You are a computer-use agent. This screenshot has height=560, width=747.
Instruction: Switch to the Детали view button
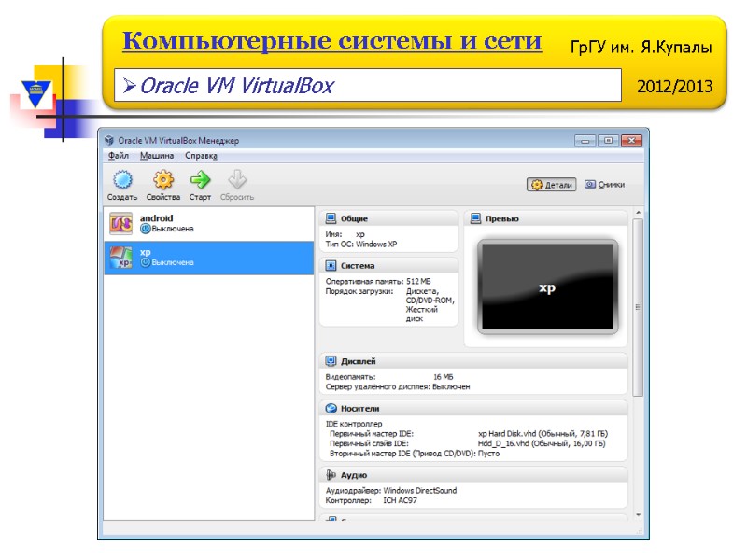pos(551,185)
